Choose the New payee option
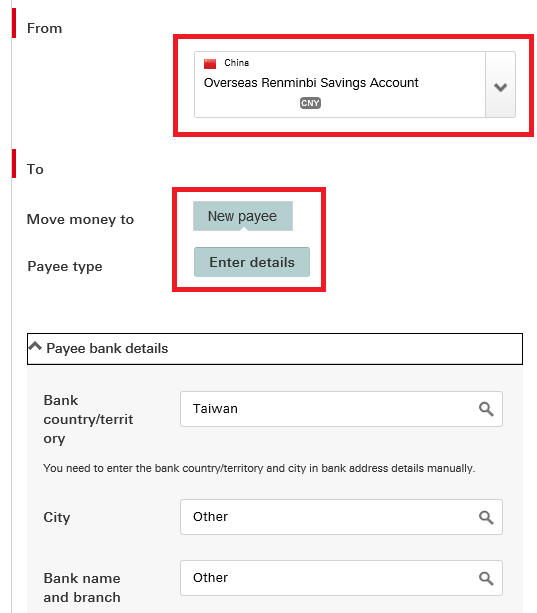Screen dimensions: 537x613 point(243,216)
